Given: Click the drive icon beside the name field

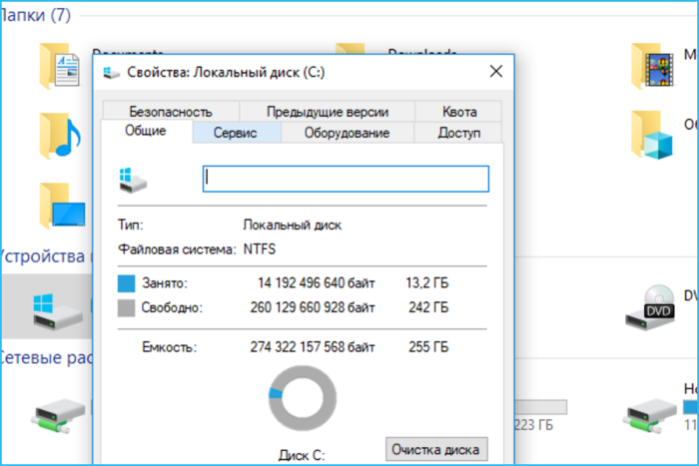Looking at the screenshot, I should pyautogui.click(x=132, y=180).
